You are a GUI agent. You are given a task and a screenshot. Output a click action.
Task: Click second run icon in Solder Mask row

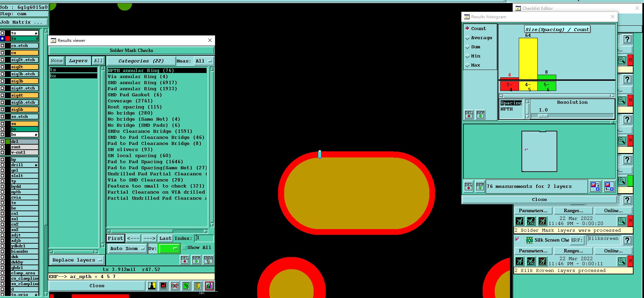pos(531,221)
